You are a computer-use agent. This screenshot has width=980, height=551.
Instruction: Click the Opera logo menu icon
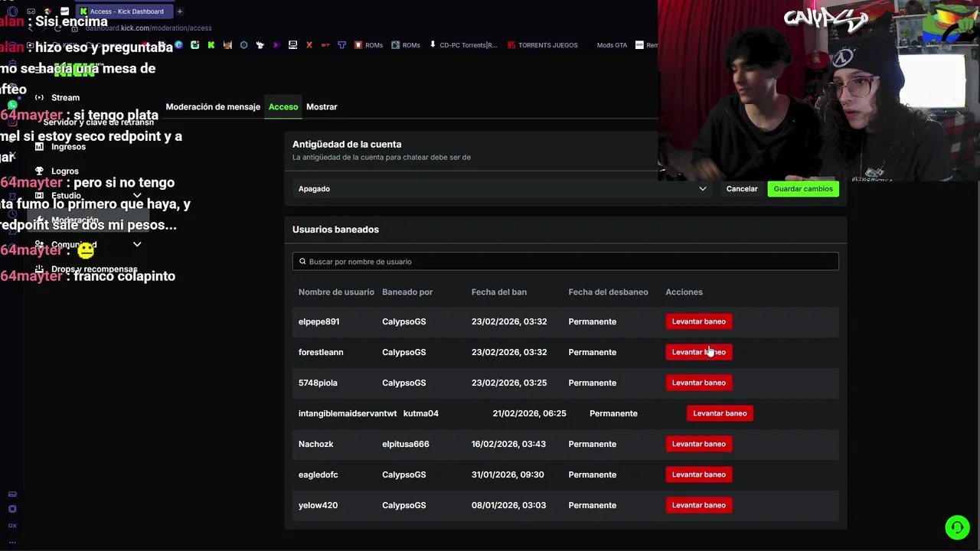tap(12, 11)
